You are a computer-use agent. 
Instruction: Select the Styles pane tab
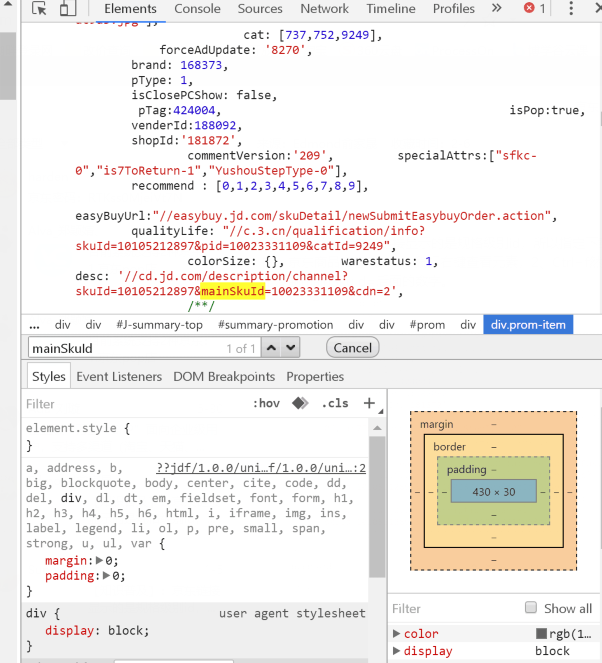click(x=49, y=376)
